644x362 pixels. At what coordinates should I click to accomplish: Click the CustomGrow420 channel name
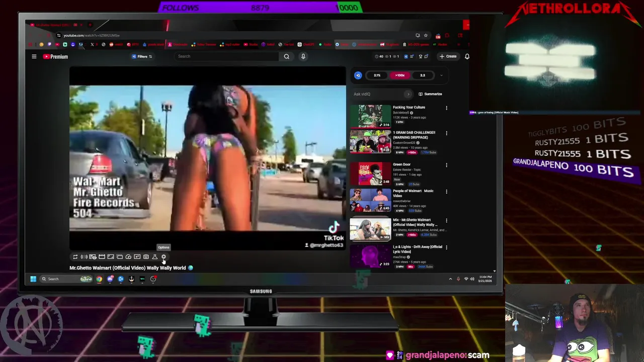tap(405, 143)
